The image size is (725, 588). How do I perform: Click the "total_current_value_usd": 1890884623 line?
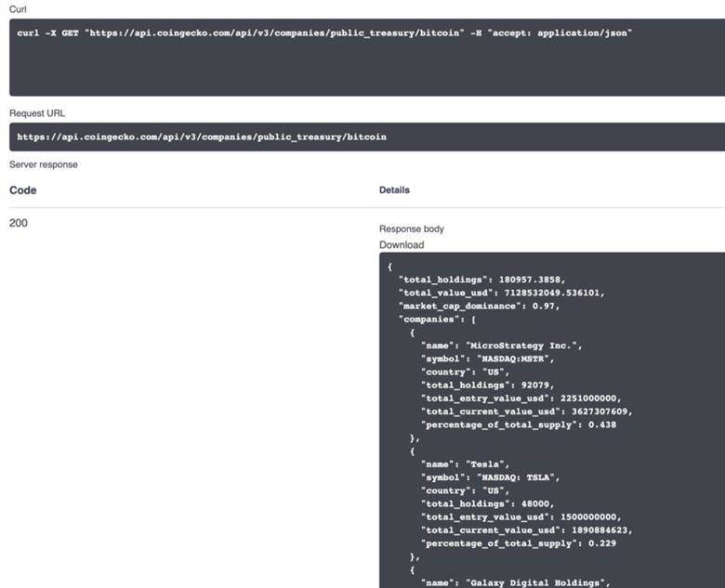[x=527, y=530]
